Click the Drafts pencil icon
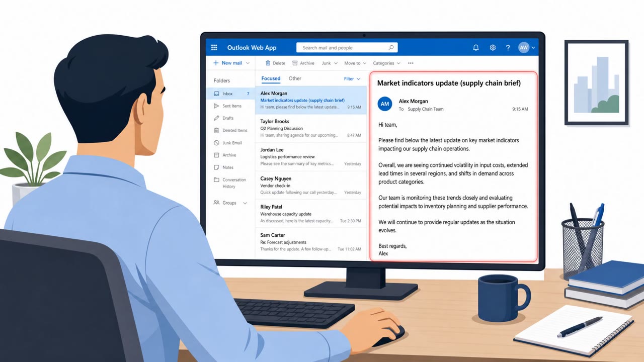644x362 pixels. click(x=216, y=118)
